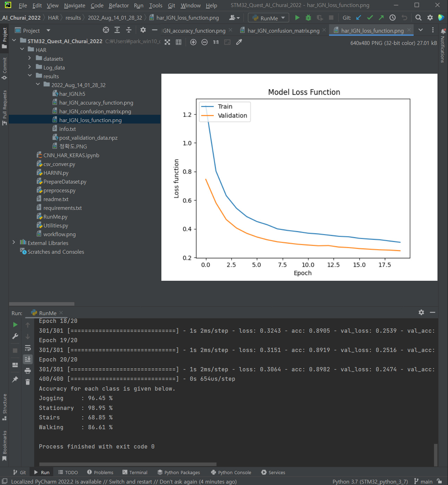The width and height of the screenshot is (448, 485).
Task: Click Git update project arrow
Action: click(x=359, y=18)
